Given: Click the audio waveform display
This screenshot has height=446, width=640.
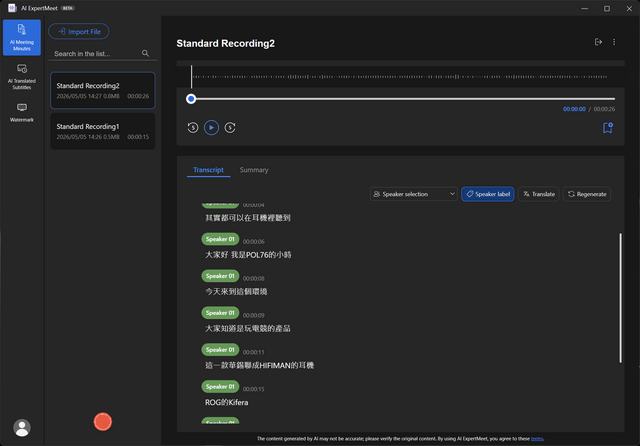Looking at the screenshot, I should click(400, 76).
